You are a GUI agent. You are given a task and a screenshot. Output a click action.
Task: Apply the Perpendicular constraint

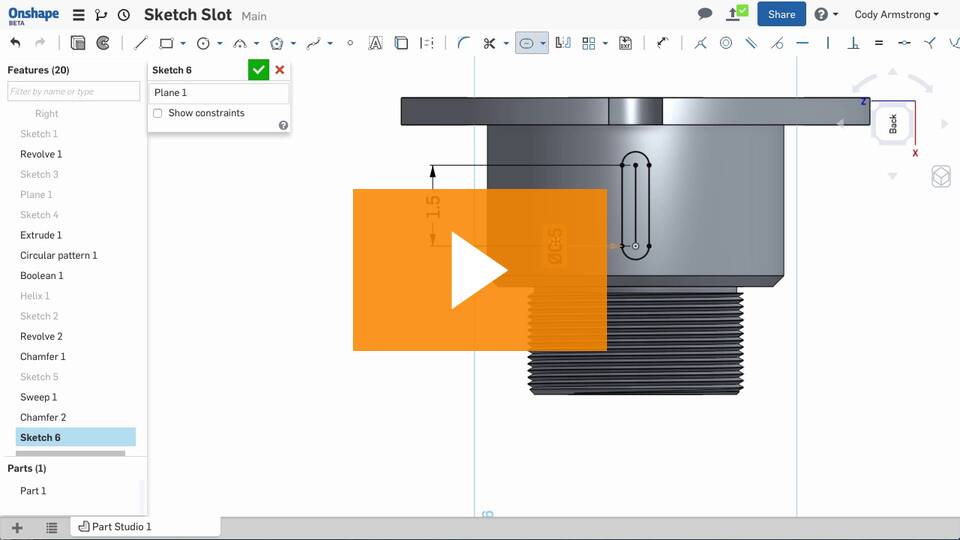click(853, 43)
